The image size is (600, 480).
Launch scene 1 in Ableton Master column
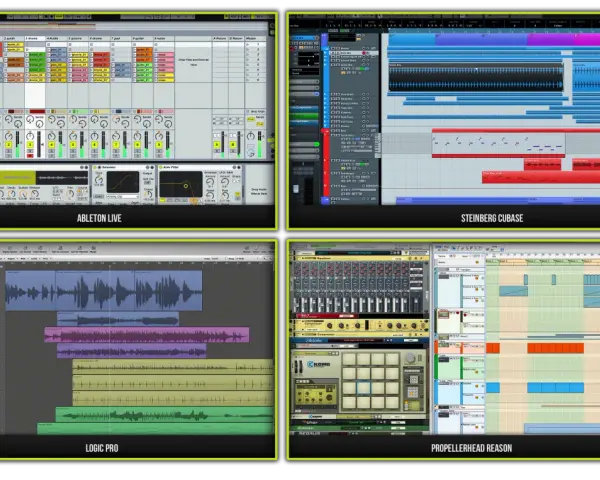pyautogui.click(x=248, y=45)
